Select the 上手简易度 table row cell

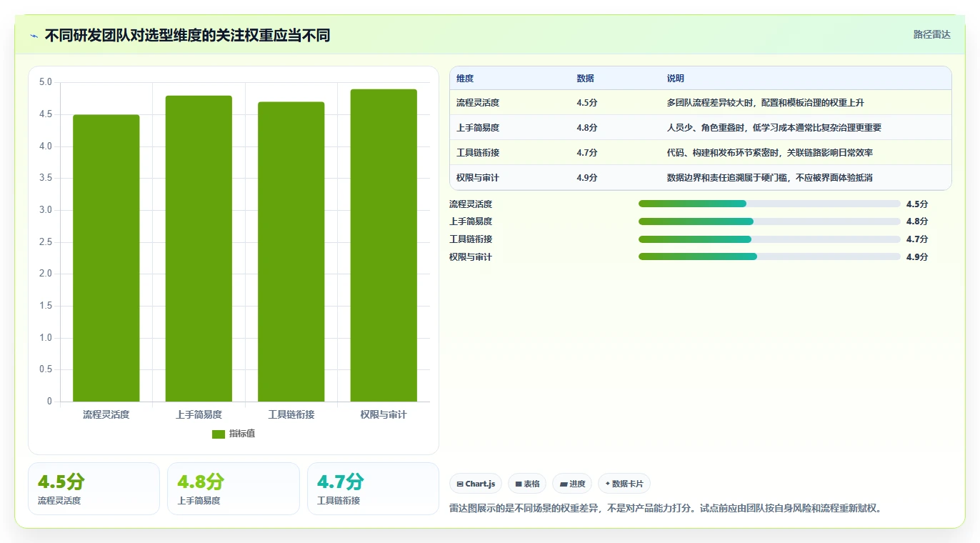coord(478,128)
